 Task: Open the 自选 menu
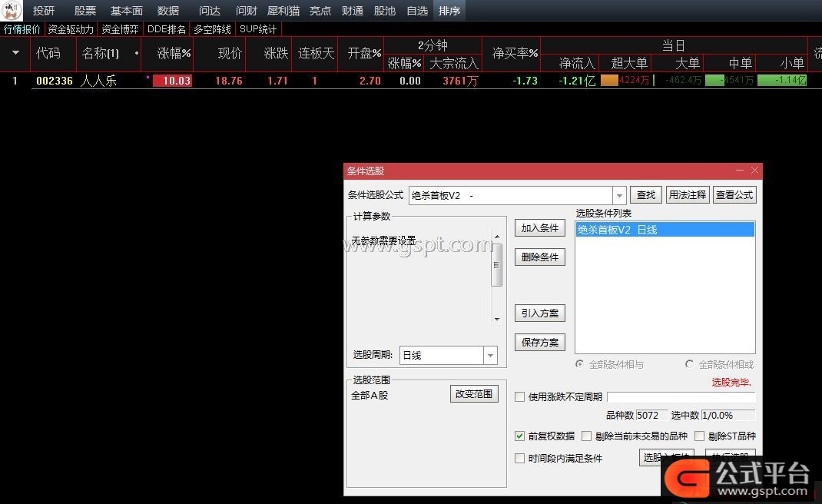tap(417, 11)
